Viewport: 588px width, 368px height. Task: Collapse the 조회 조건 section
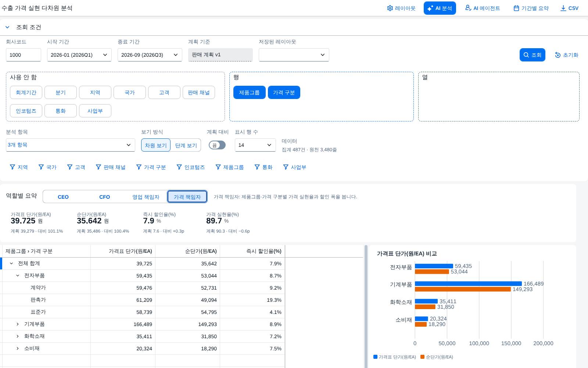point(7,27)
